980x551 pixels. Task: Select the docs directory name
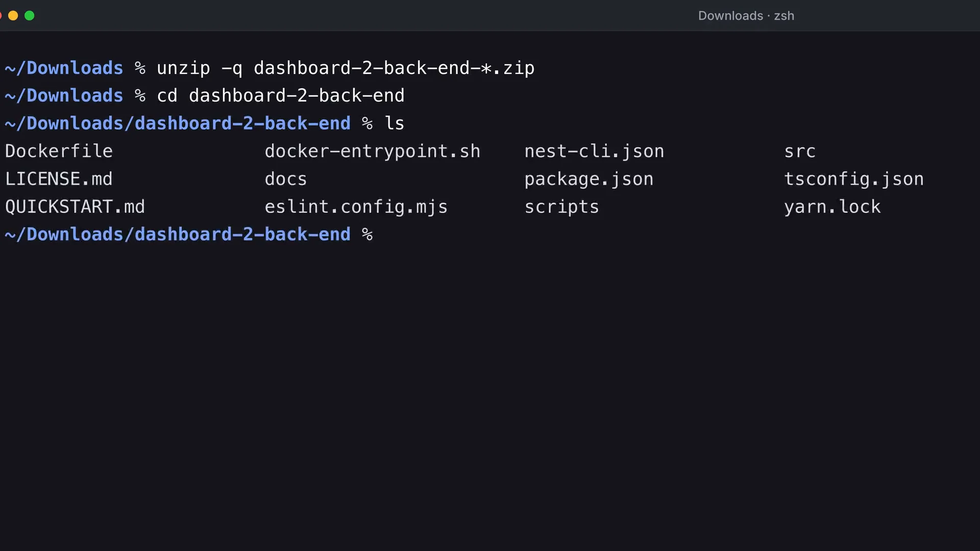coord(286,179)
